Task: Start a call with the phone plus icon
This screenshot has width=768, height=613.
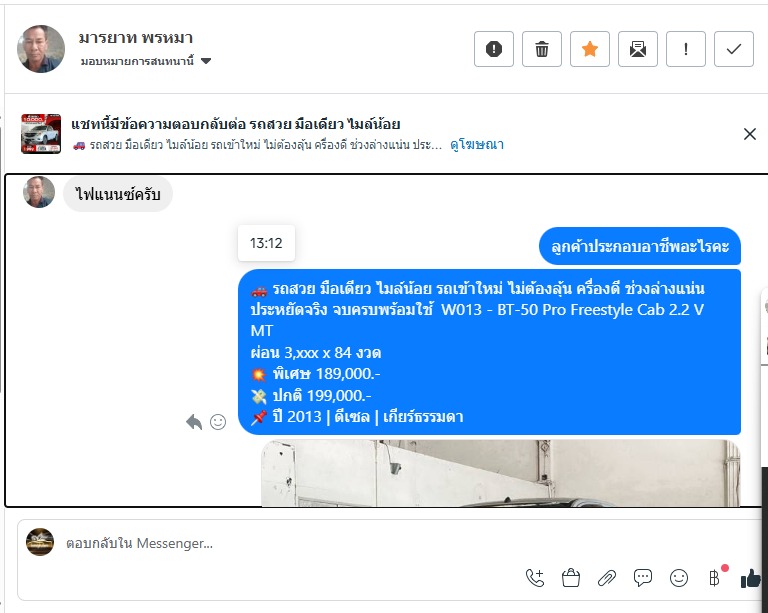Action: (535, 578)
